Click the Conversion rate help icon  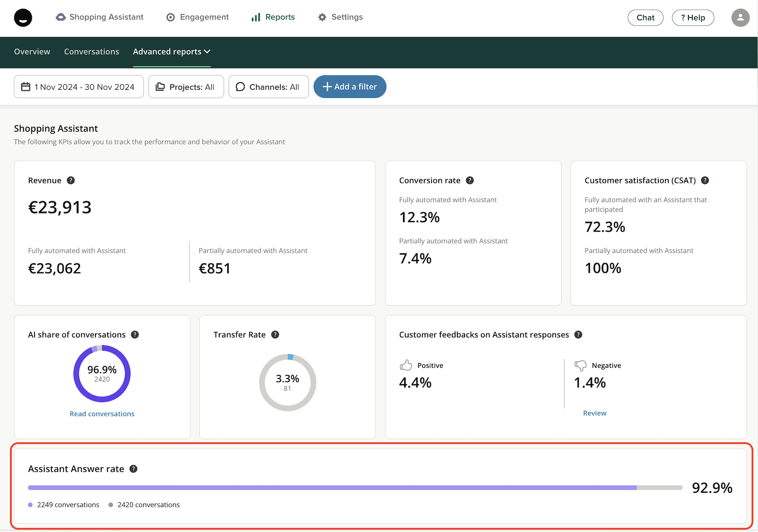(x=470, y=180)
